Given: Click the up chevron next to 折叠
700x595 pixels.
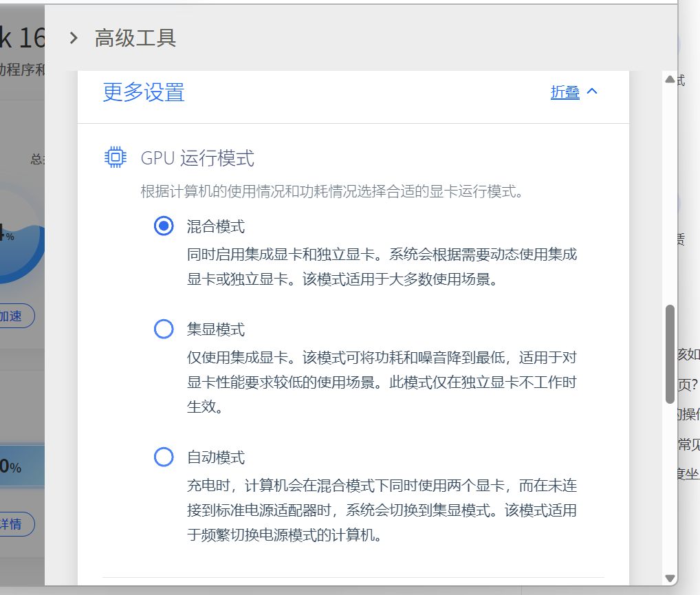Looking at the screenshot, I should point(592,91).
